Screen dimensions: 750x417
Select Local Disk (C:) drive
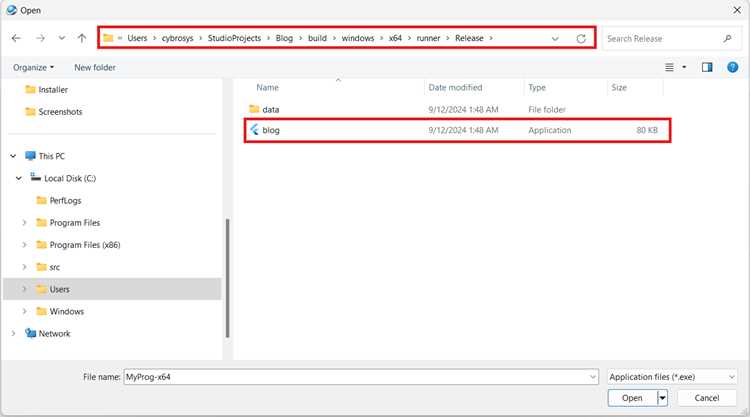coord(63,178)
